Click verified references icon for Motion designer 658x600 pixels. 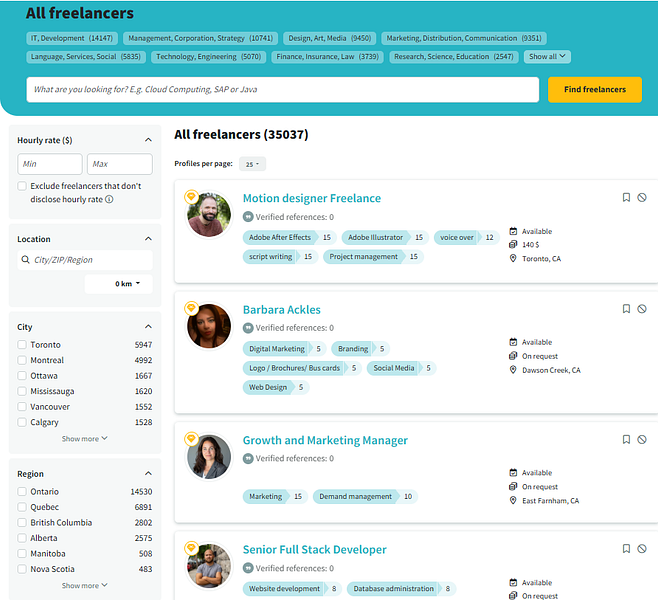pos(248,217)
